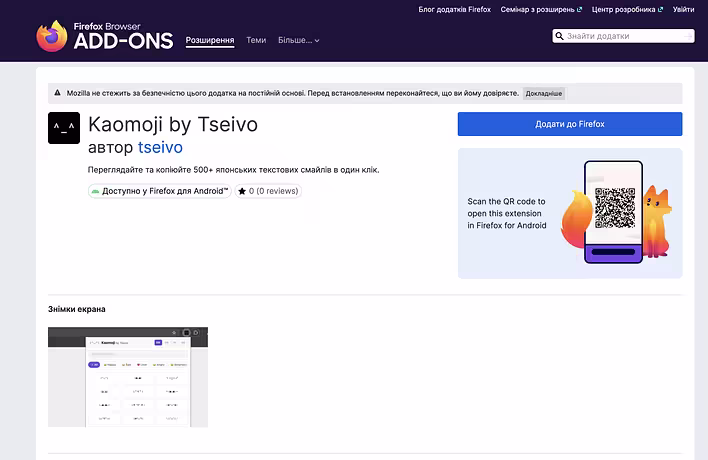Click the Увійти login link

click(x=684, y=9)
